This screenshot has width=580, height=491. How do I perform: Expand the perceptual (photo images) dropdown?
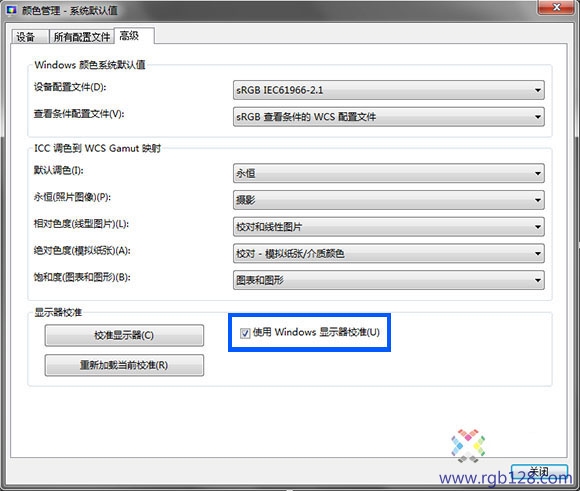tap(388, 200)
